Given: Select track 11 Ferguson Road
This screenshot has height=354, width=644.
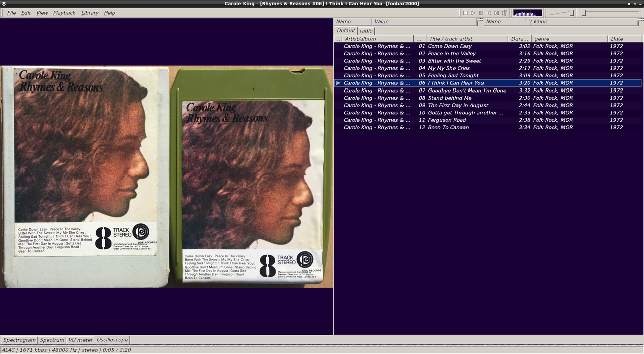Looking at the screenshot, I should 488,120.
